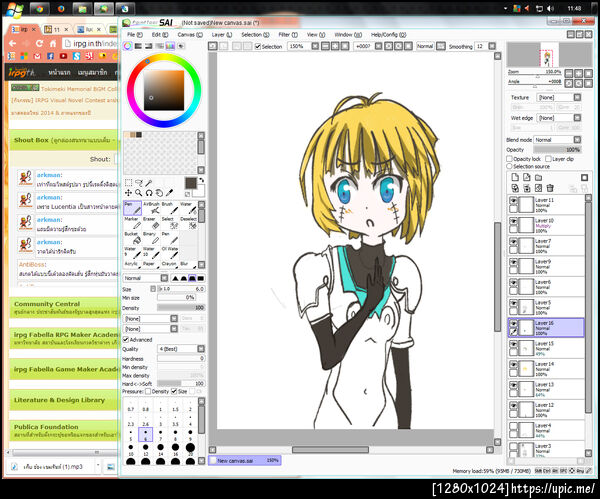Toggle visibility of Layer 7
This screenshot has height=499, width=600.
pos(513,241)
